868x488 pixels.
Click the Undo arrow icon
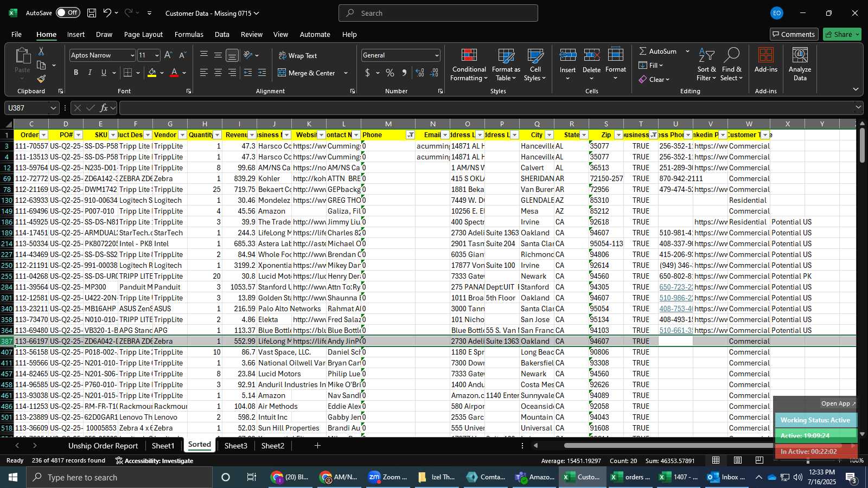tap(107, 13)
